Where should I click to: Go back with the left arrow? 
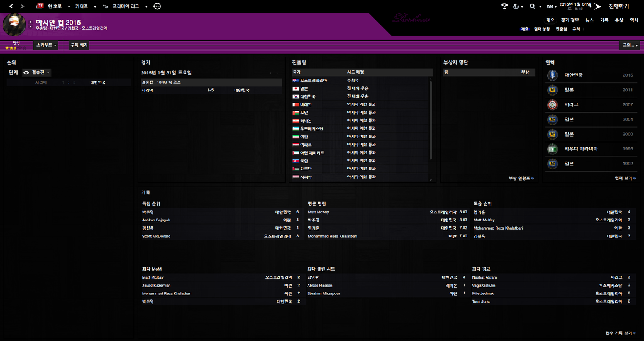click(x=11, y=6)
